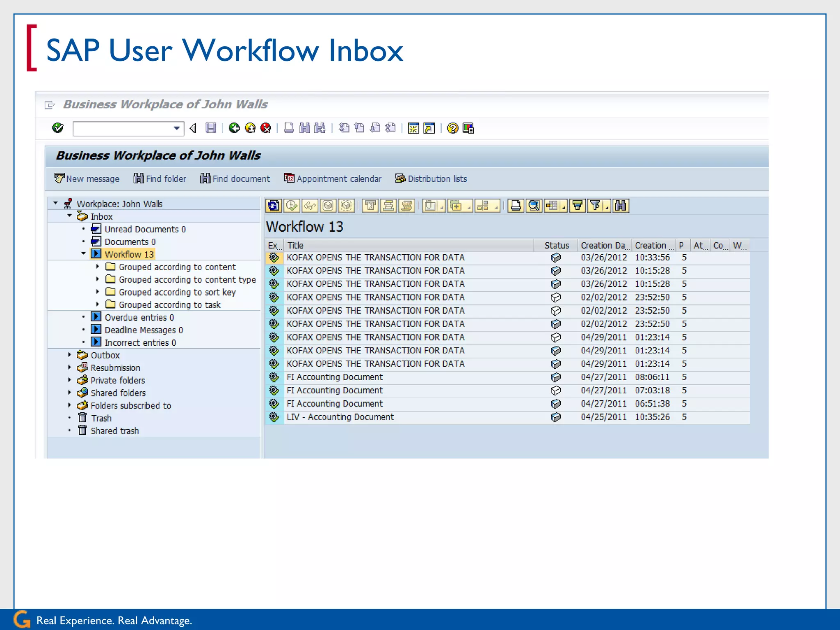Screen dimensions: 840x630
Task: Click the Reserve work item cube icon
Action: click(328, 205)
